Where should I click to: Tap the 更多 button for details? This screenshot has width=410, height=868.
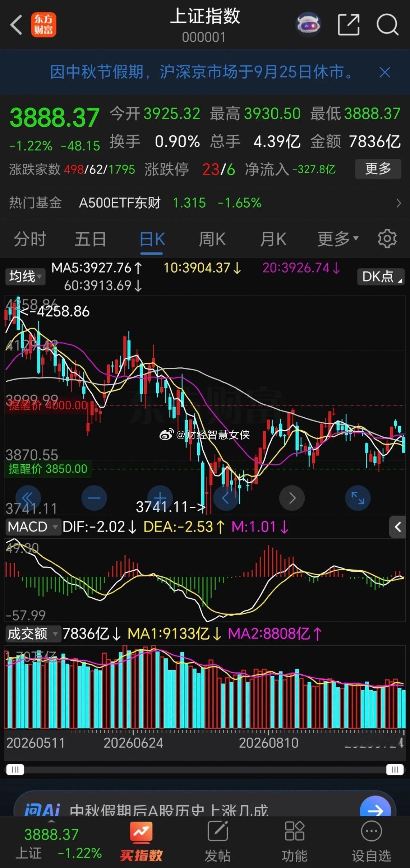378,169
